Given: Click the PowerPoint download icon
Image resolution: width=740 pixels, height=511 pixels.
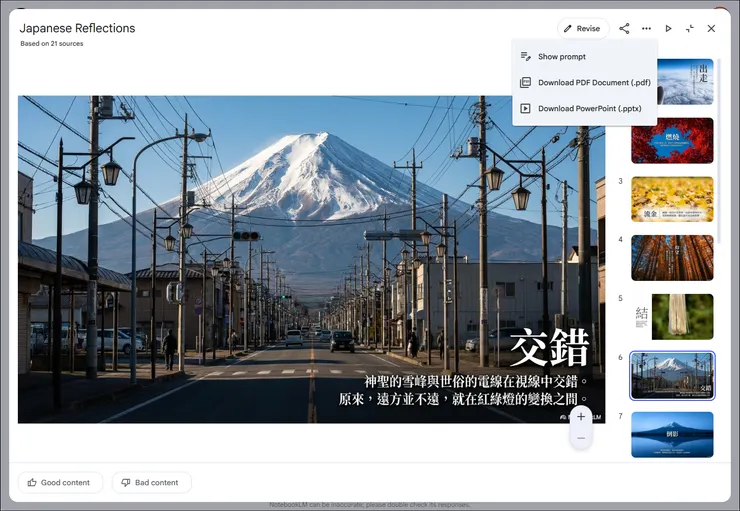Looking at the screenshot, I should point(525,109).
